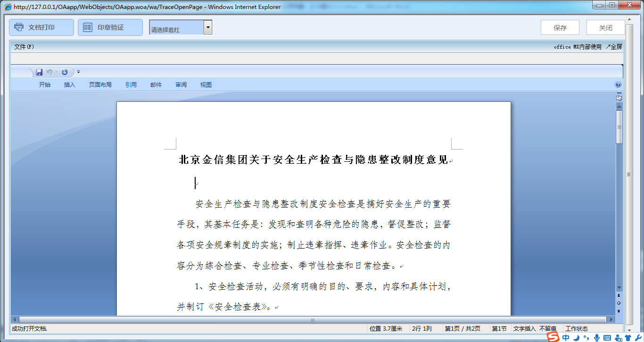Toggle 不留痕 mode in the status bar
Viewport: 644px width, 342px height.
coord(548,328)
